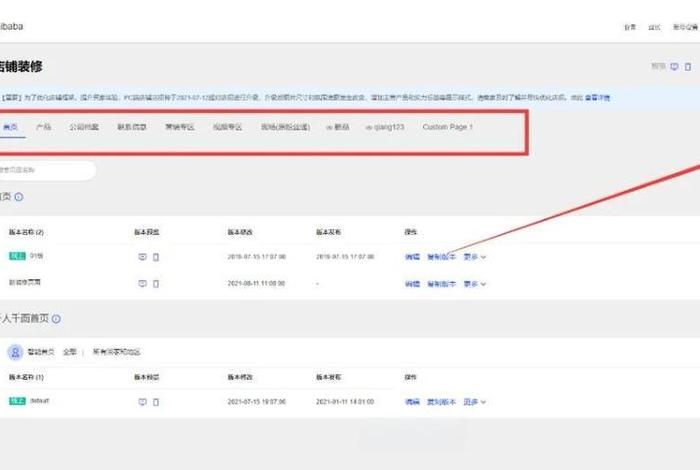The width and height of the screenshot is (700, 470).
Task: Click the desktop preview icon in the page header
Action: point(676,66)
